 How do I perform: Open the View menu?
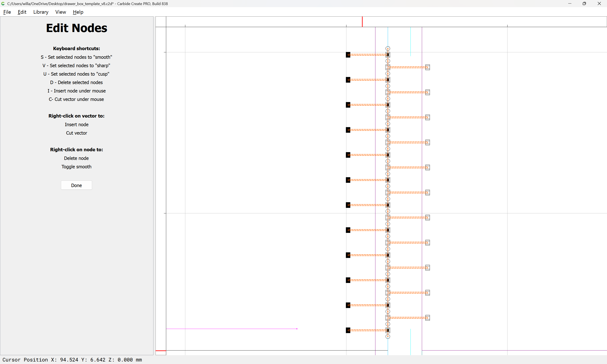coord(61,12)
